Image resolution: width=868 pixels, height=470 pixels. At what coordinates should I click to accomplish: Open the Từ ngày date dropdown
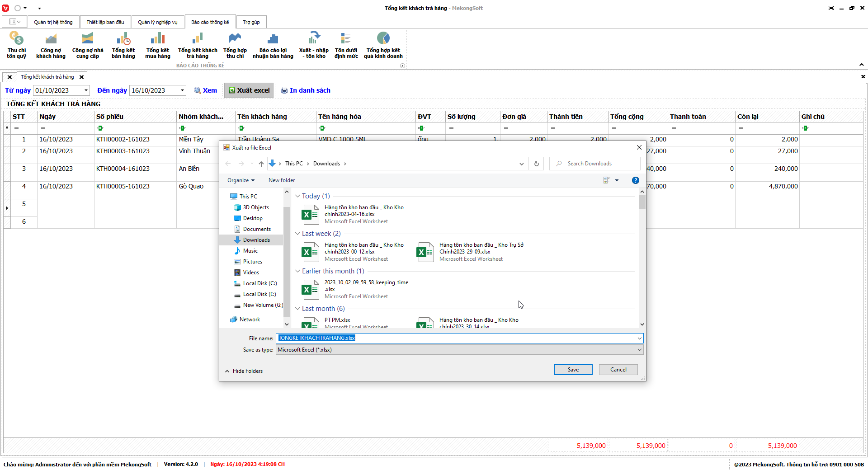[x=86, y=90]
